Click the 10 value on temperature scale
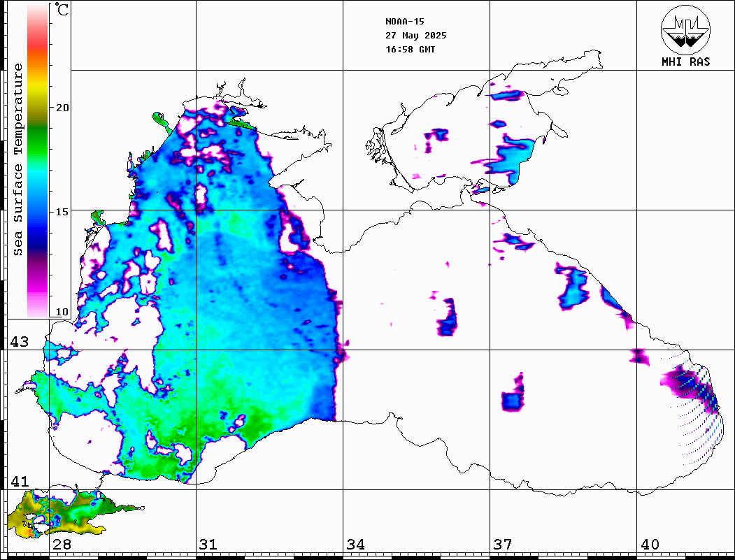 click(62, 312)
